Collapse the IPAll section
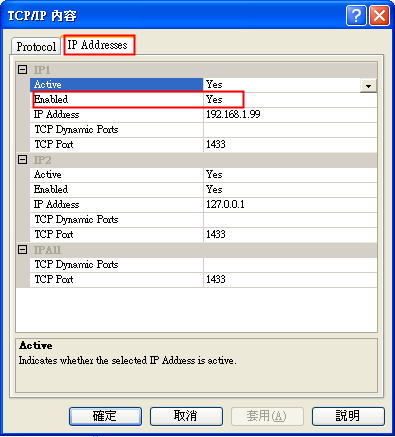 click(22, 250)
